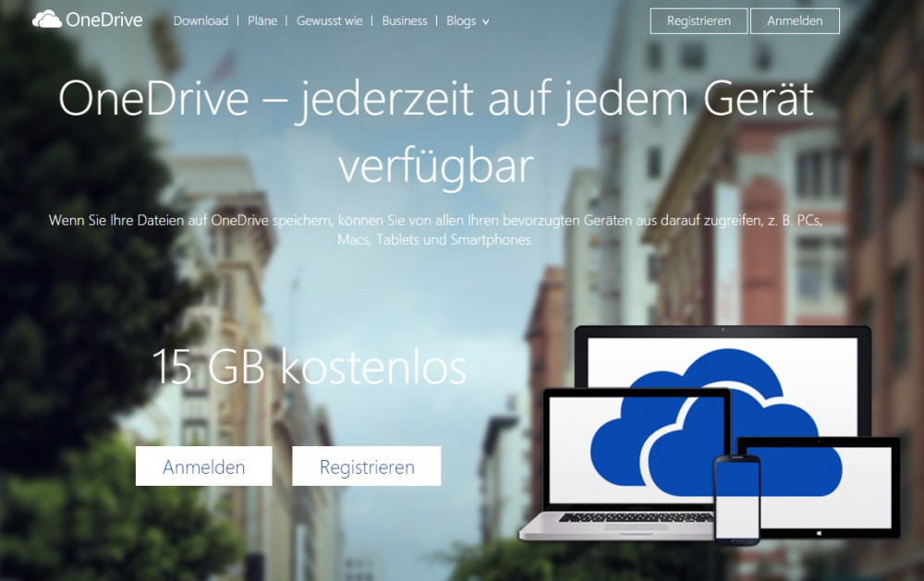Open the Download navigation link

(x=201, y=20)
